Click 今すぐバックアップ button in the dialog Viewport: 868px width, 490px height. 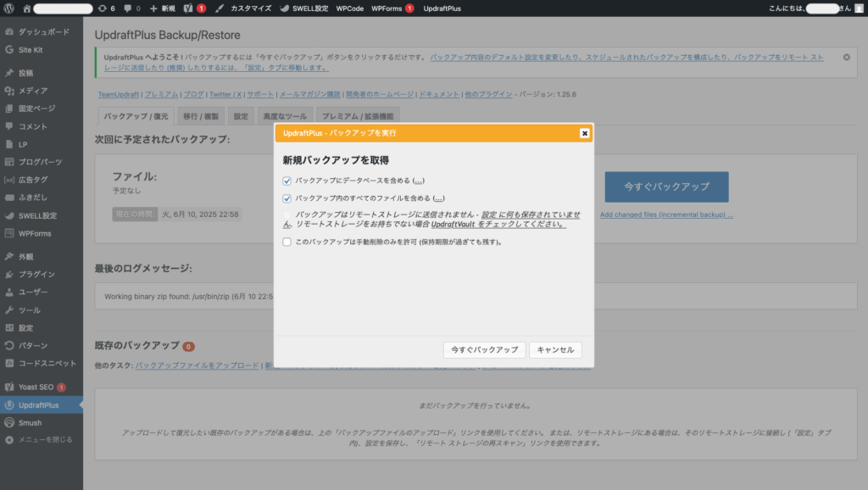click(x=484, y=350)
